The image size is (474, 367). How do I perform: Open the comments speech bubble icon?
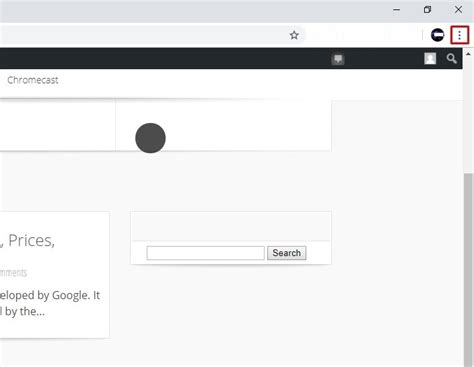coord(338,59)
